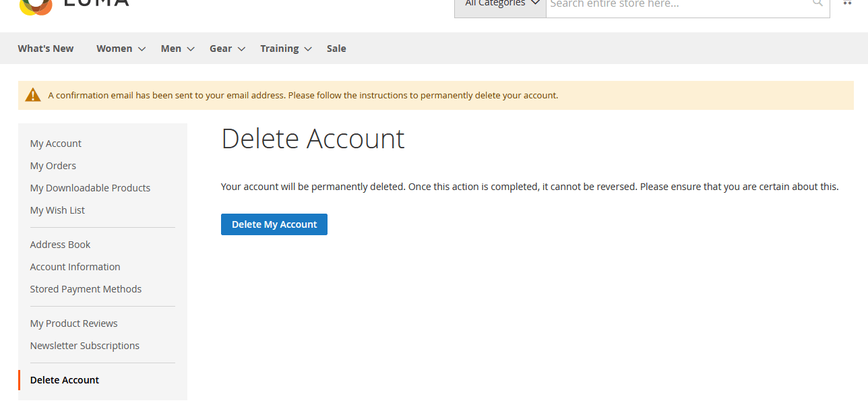
Task: View My Wish List in sidebar
Action: pyautogui.click(x=57, y=210)
